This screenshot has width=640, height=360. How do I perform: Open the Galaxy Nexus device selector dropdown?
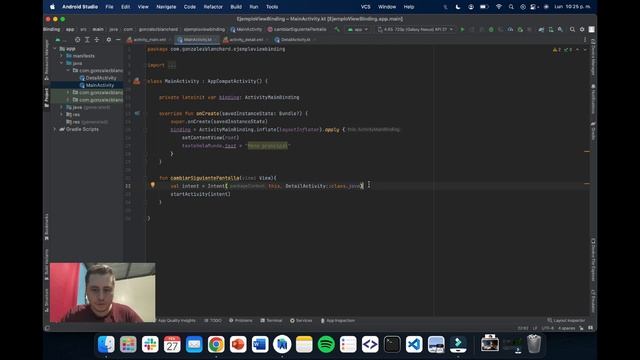click(415, 29)
